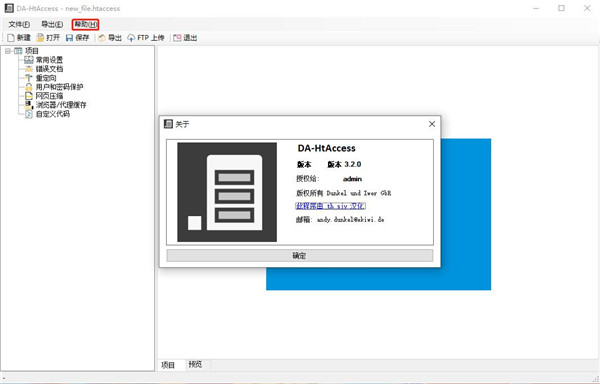600x384 pixels.
Task: Click the email andy.dunkel@ekiwi.de text
Action: 351,220
